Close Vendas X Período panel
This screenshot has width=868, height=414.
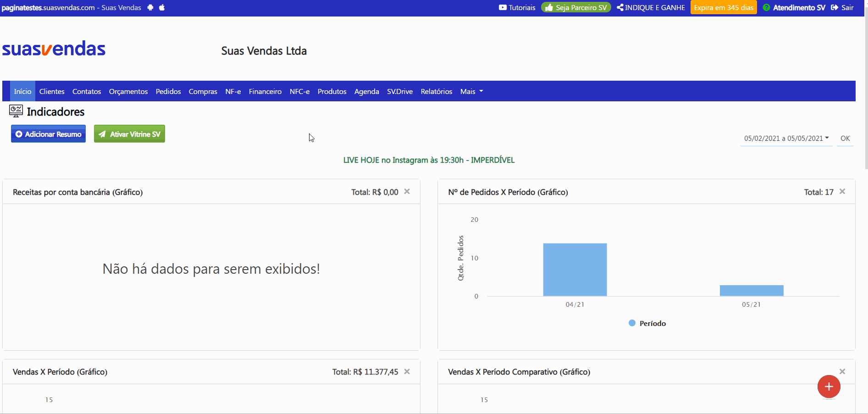point(407,371)
